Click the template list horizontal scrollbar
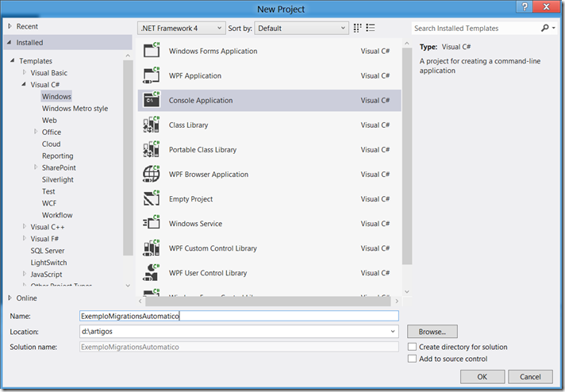Viewport: 565px width, 392px height. tap(267, 301)
